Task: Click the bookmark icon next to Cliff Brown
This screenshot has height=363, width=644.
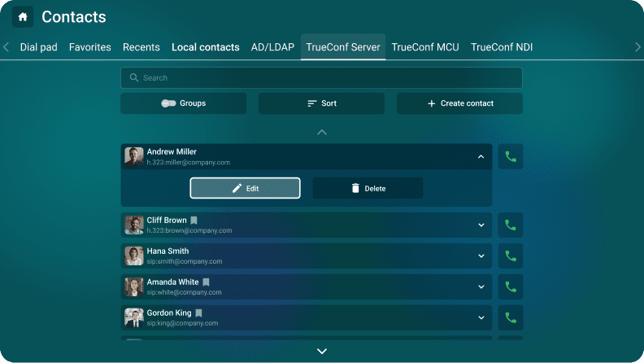Action: [194, 221]
